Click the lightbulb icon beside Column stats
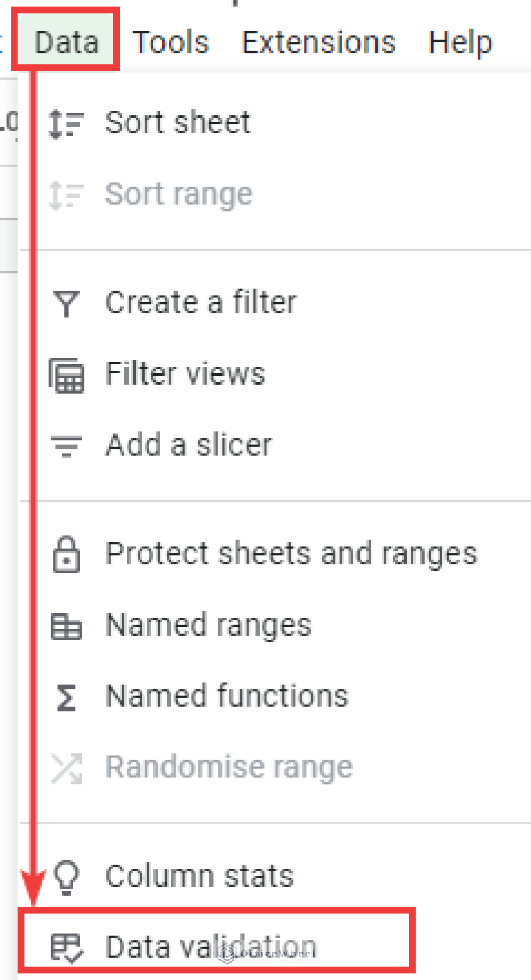Viewport: 531px width, 980px height. (x=66, y=876)
